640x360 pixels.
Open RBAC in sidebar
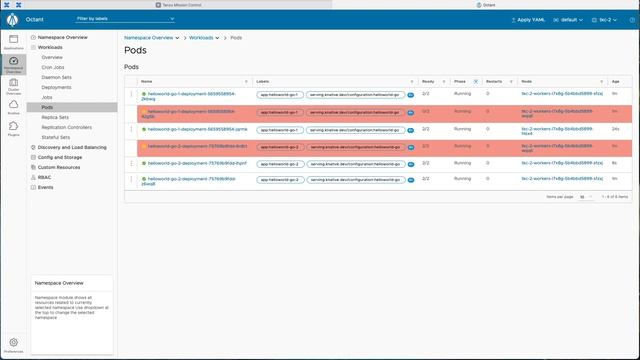[44, 178]
